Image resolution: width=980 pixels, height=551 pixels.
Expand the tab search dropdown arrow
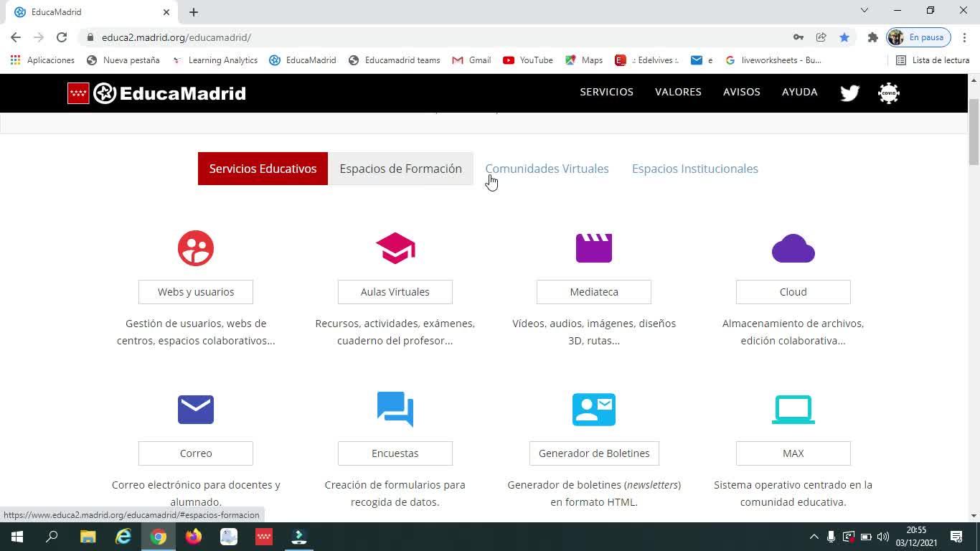pos(864,10)
